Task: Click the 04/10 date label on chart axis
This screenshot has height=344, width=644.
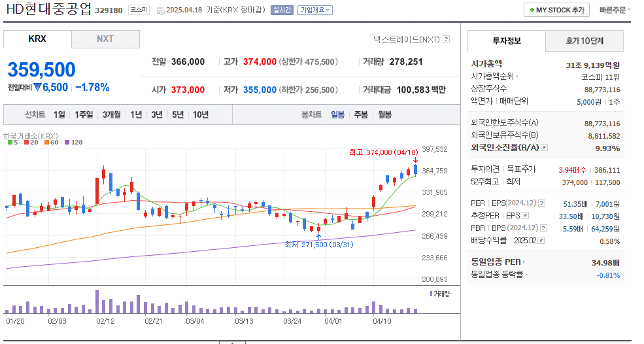Action: (x=382, y=321)
